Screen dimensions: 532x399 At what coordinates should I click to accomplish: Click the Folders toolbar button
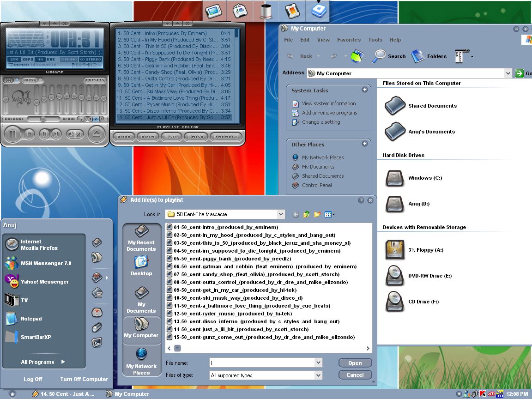(x=429, y=56)
